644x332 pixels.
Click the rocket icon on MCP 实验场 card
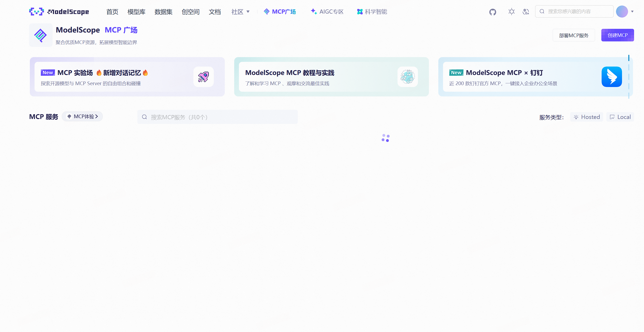pos(203,77)
